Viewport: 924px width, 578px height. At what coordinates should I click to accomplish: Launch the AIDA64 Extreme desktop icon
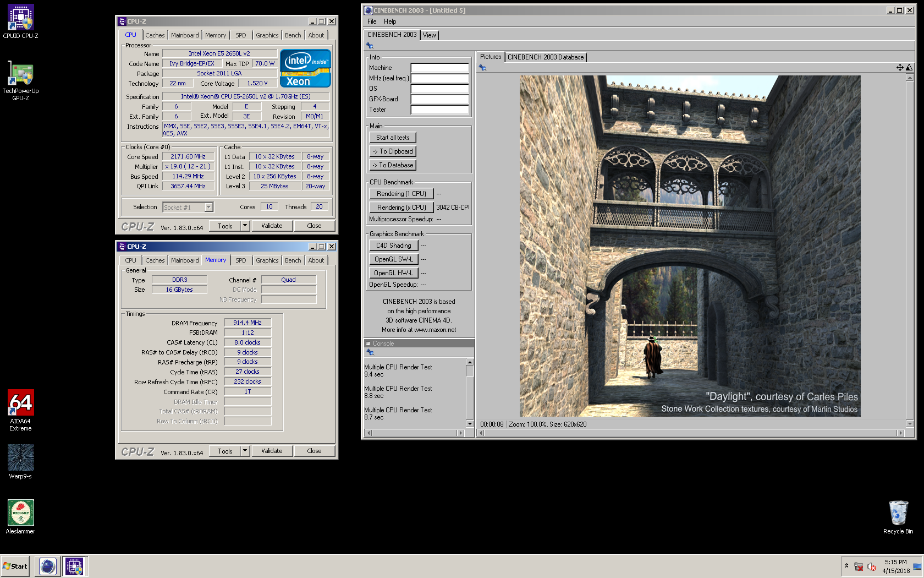point(20,410)
